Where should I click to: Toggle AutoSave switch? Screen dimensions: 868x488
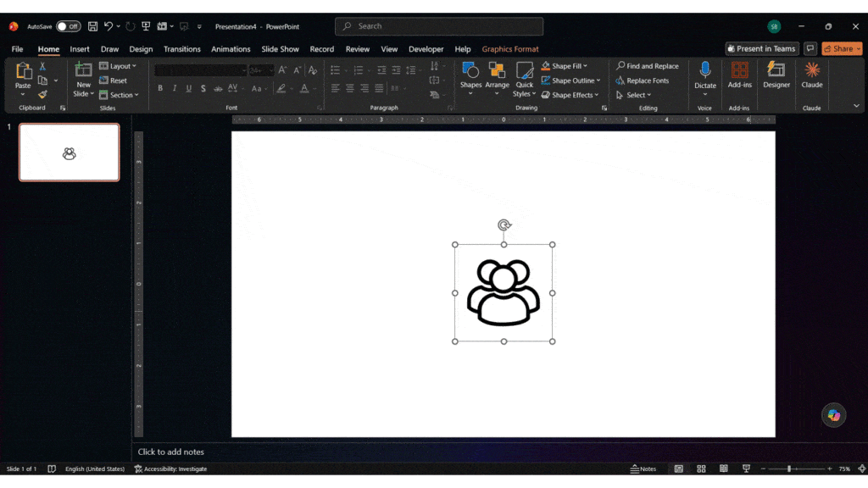pos(68,26)
